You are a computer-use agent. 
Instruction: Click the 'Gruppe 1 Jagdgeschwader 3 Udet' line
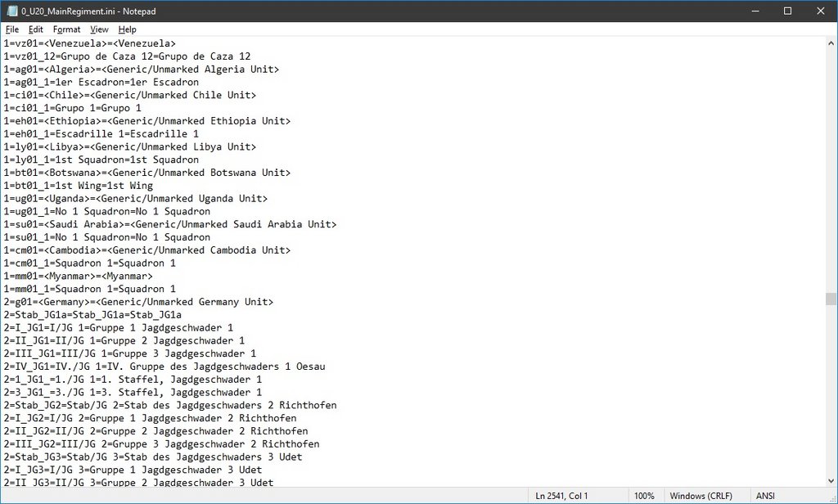tap(133, 470)
